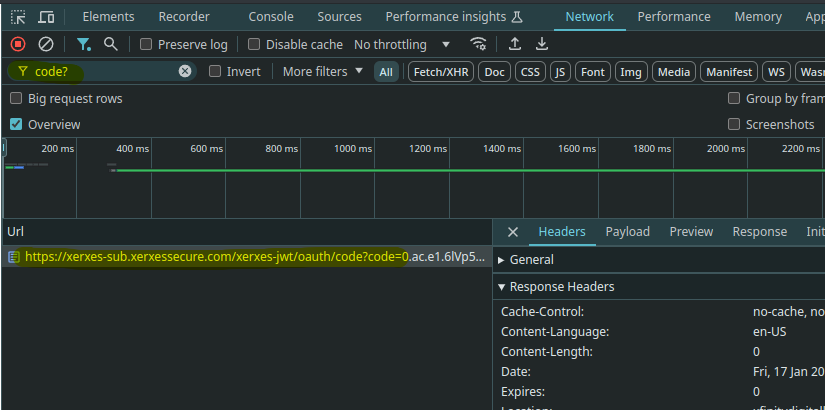The image size is (825, 410).
Task: Stop recording network log
Action: [x=18, y=45]
